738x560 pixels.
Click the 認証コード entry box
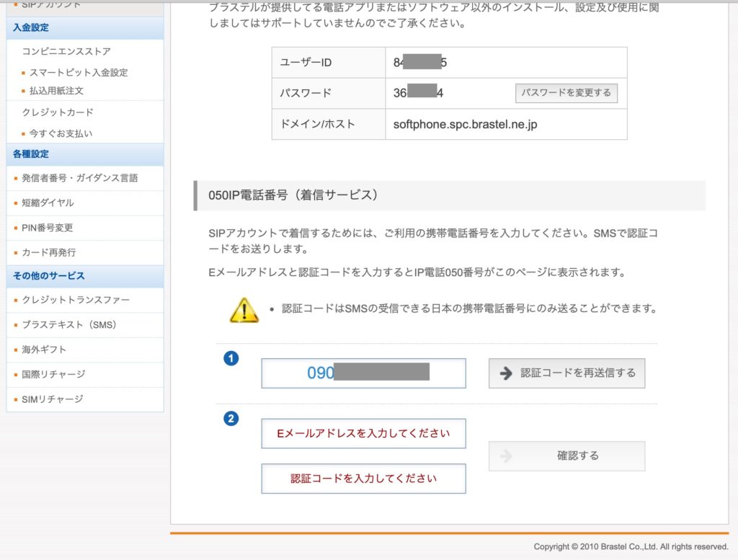pyautogui.click(x=363, y=479)
